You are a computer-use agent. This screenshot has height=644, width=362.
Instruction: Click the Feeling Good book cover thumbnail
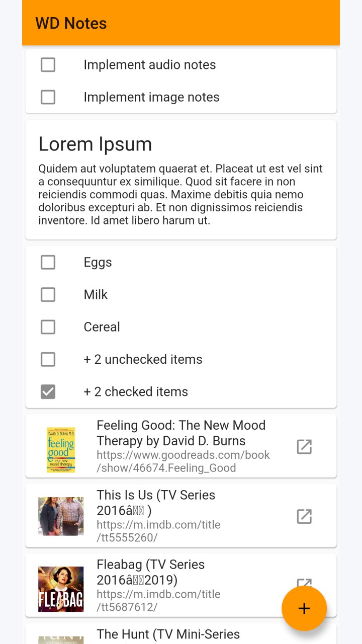pos(61,450)
